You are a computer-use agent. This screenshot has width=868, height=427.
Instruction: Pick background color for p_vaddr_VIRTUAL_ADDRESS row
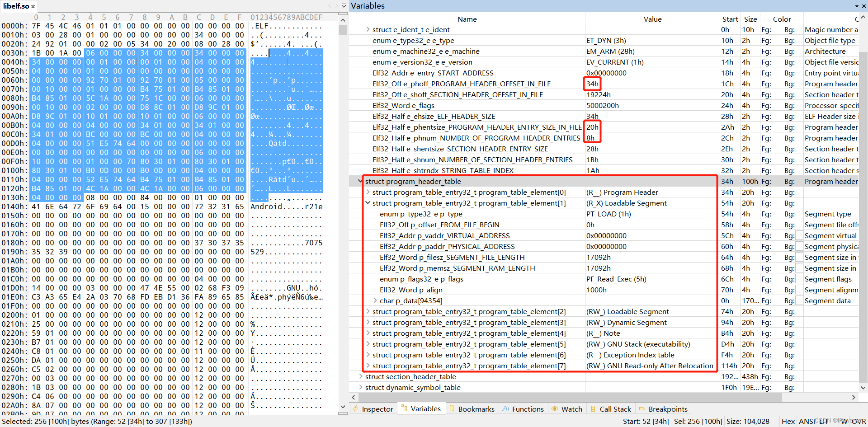click(x=799, y=235)
